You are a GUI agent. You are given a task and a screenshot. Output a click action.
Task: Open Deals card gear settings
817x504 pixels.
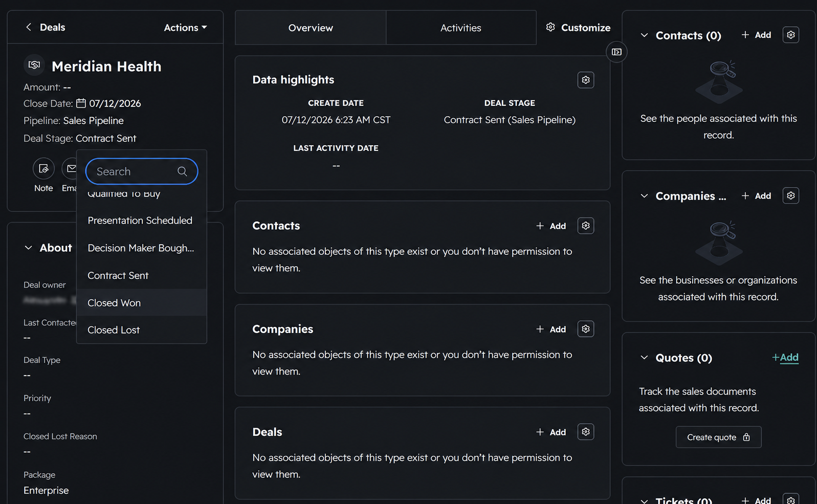click(x=586, y=432)
